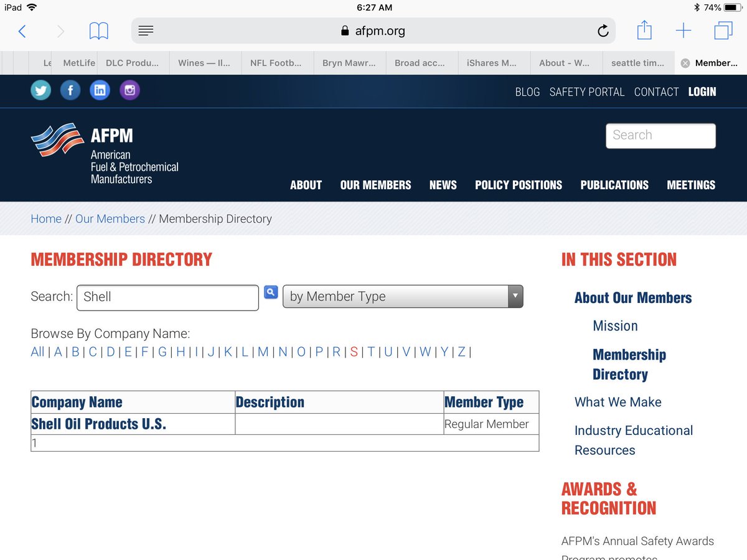
Task: Open AFPM LinkedIn icon
Action: click(100, 90)
